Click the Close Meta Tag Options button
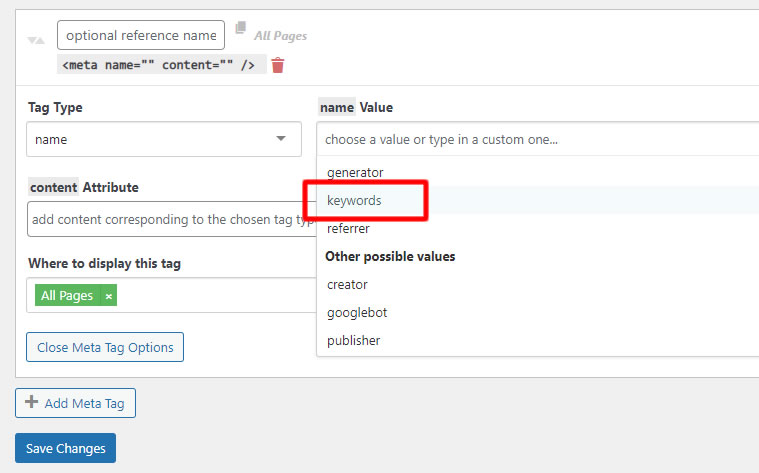Viewport: 759px width, 473px height. (x=105, y=347)
